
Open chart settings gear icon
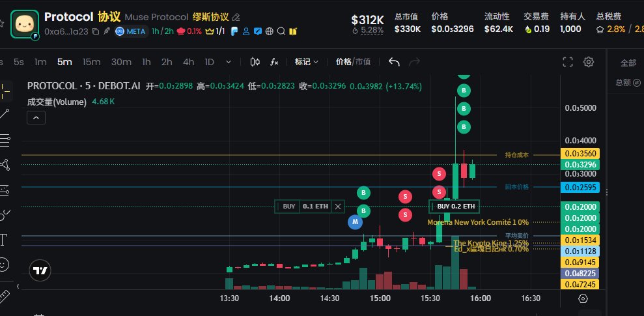[x=589, y=62]
